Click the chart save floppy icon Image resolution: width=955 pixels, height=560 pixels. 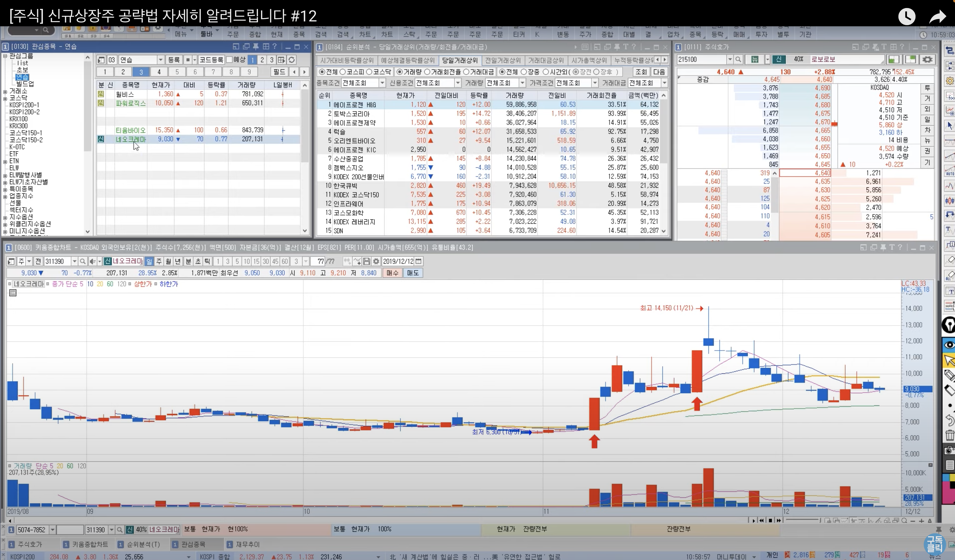(367, 261)
